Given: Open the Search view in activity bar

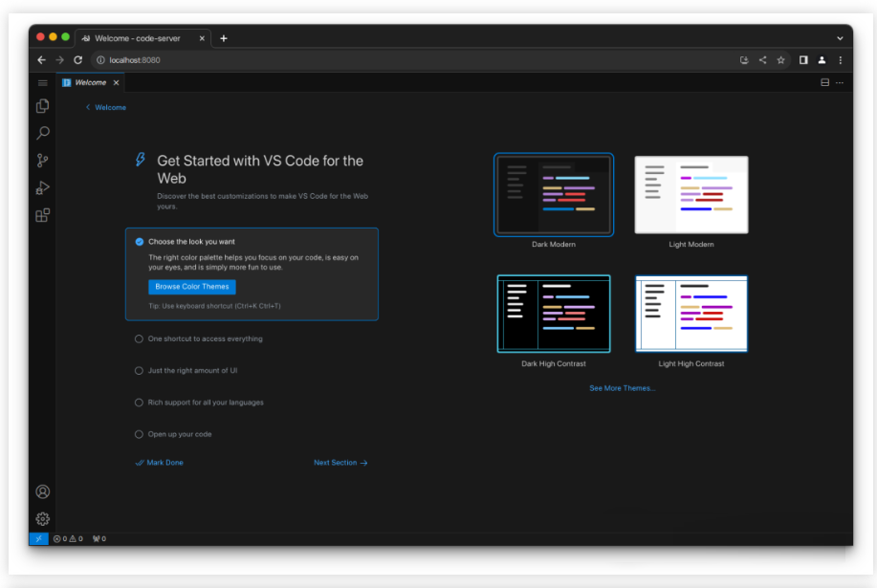Looking at the screenshot, I should pyautogui.click(x=42, y=133).
